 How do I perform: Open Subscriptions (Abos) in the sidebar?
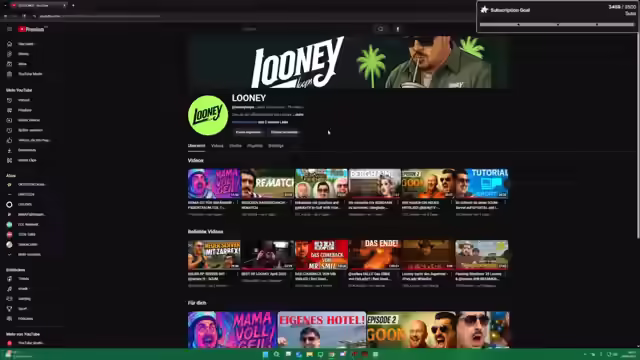(22, 64)
